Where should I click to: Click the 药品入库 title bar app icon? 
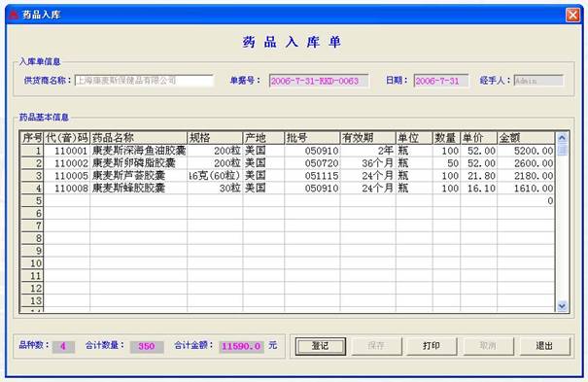(x=14, y=15)
